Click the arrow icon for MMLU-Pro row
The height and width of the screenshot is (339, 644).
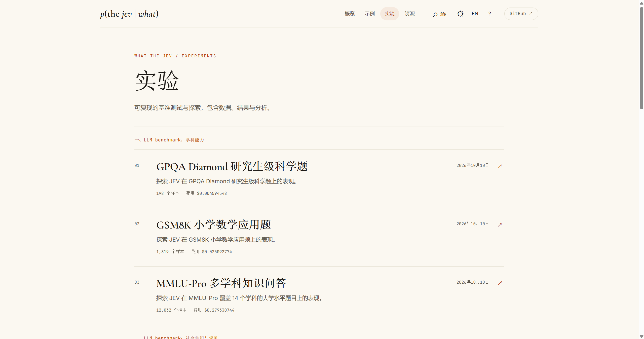500,283
